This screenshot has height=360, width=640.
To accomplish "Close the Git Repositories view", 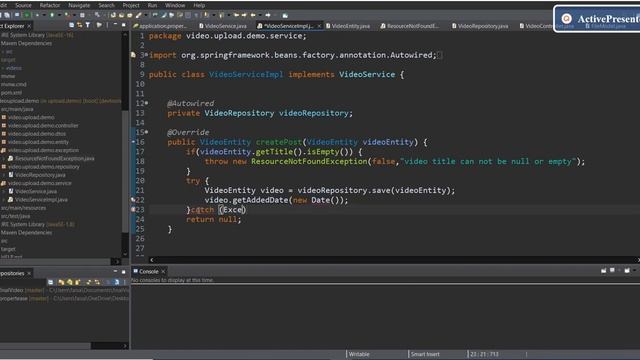I will pyautogui.click(x=29, y=273).
